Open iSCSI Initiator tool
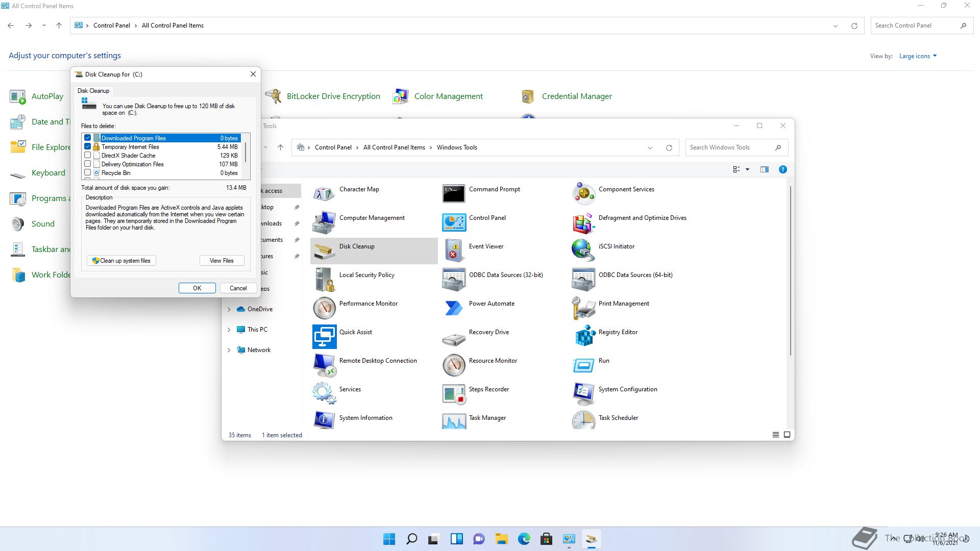The height and width of the screenshot is (551, 980). [x=583, y=251]
